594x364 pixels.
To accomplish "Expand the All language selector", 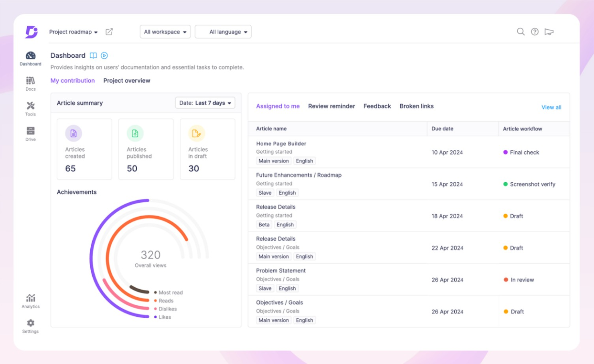I will coord(223,32).
